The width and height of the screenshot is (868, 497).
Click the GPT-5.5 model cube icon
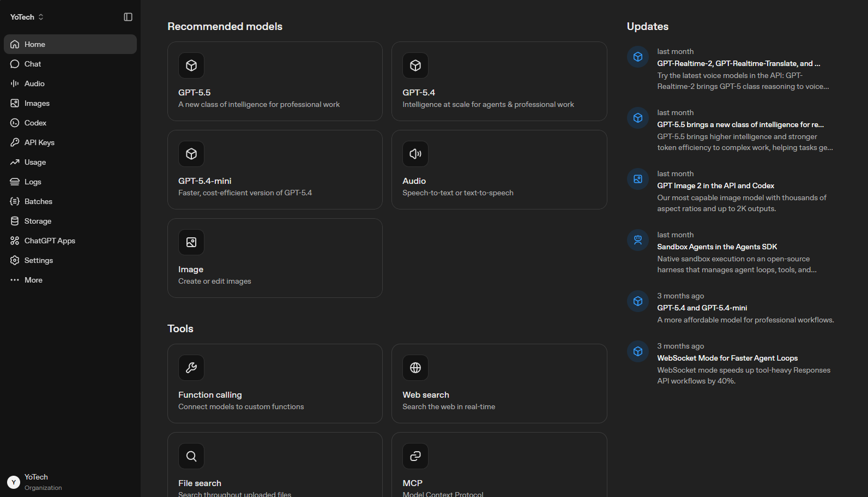pos(191,65)
